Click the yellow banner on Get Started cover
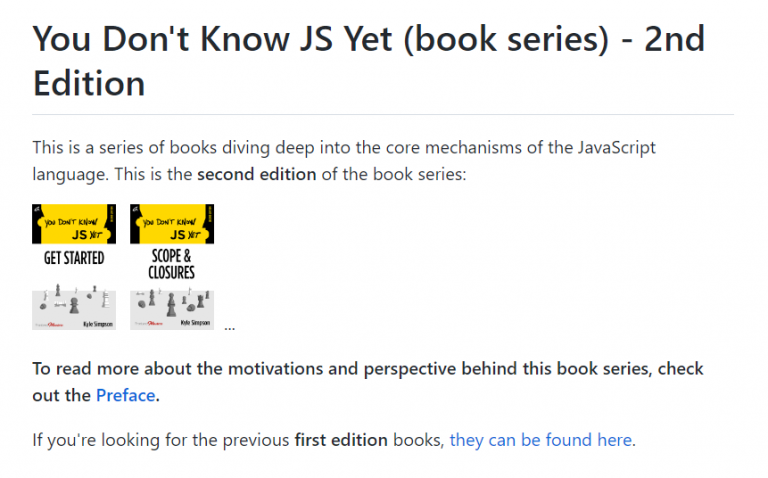 coord(74,225)
